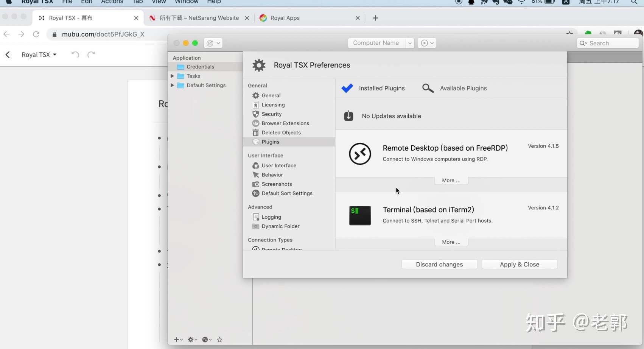
Task: Select the Licensing settings icon
Action: tap(256, 104)
